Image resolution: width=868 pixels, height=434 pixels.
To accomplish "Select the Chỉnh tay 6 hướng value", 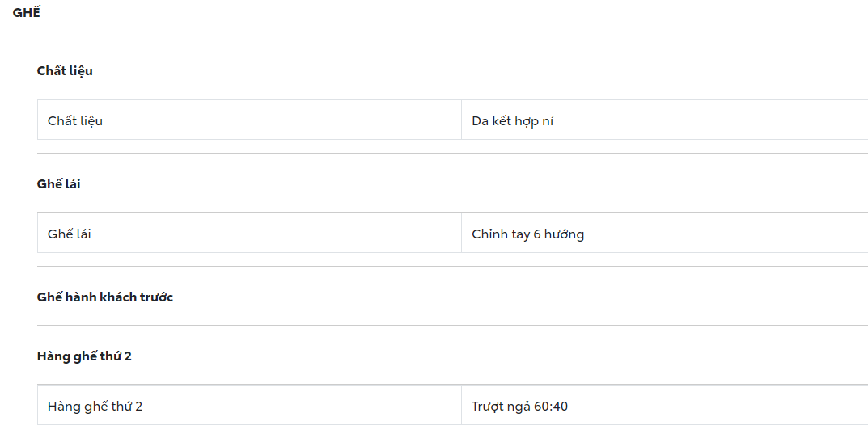I will pyautogui.click(x=527, y=234).
